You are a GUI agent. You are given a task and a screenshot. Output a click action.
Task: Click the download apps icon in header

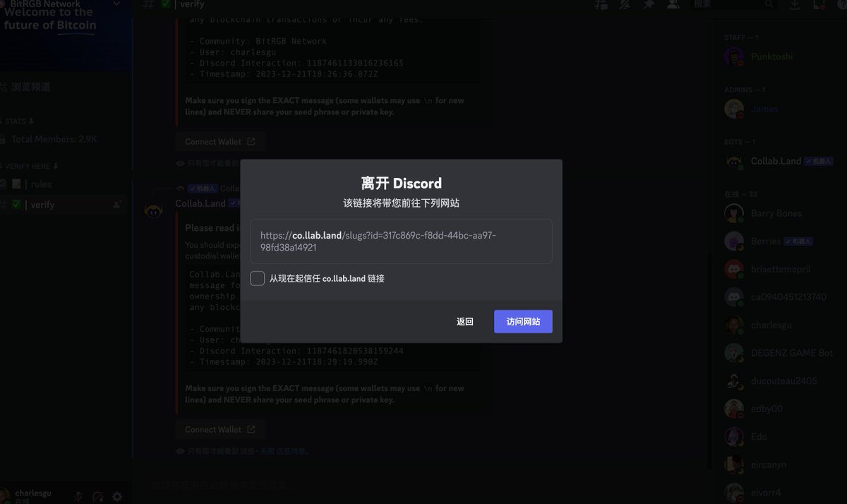795,4
